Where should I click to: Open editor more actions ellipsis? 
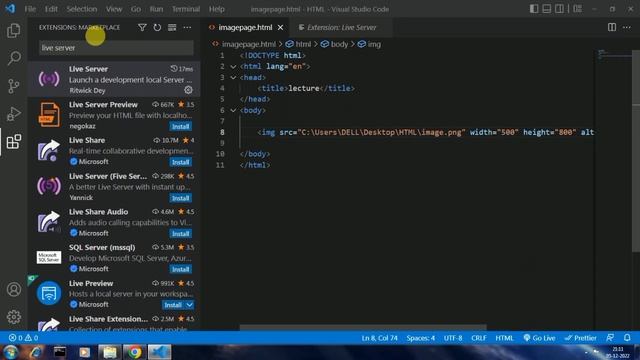627,27
